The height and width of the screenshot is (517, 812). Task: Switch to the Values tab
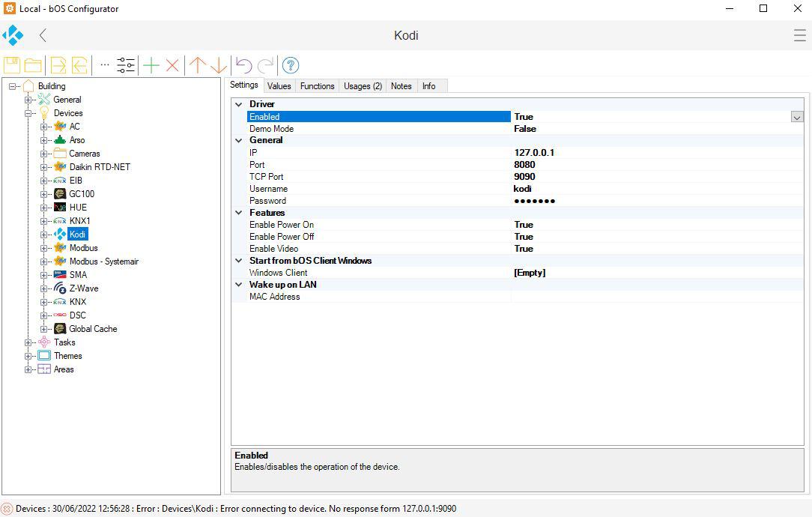[279, 86]
